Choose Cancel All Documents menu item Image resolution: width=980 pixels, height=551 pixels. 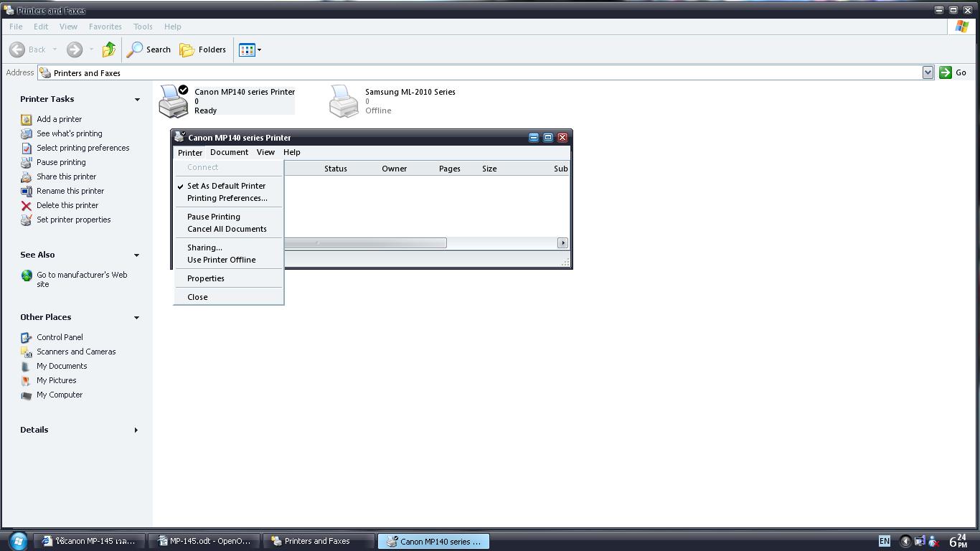pos(227,229)
